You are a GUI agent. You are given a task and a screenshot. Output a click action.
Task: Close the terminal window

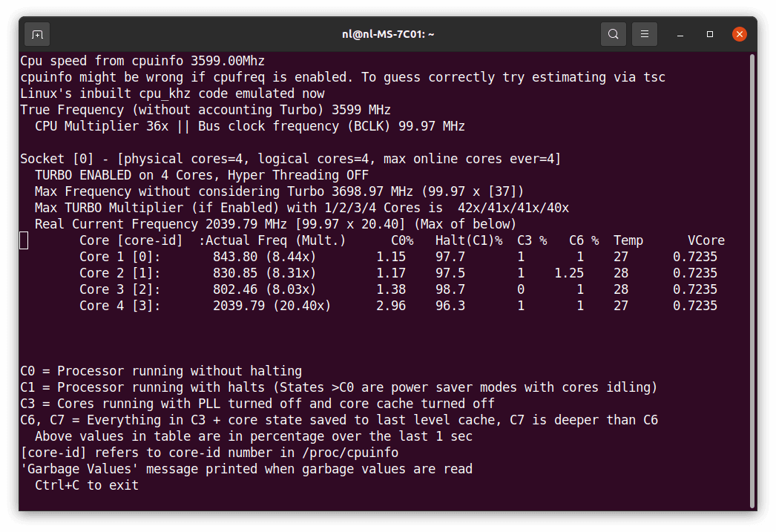[740, 34]
